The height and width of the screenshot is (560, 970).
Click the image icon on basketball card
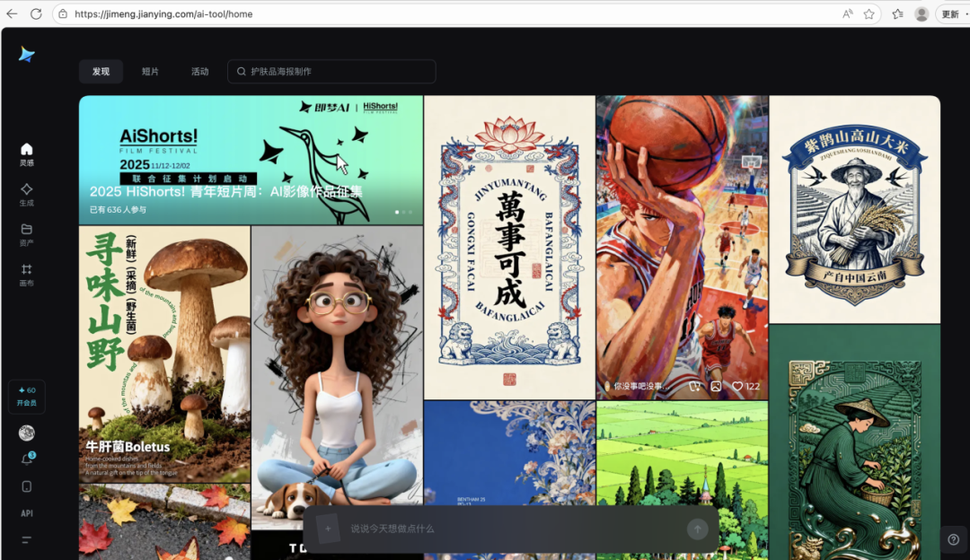pos(716,386)
